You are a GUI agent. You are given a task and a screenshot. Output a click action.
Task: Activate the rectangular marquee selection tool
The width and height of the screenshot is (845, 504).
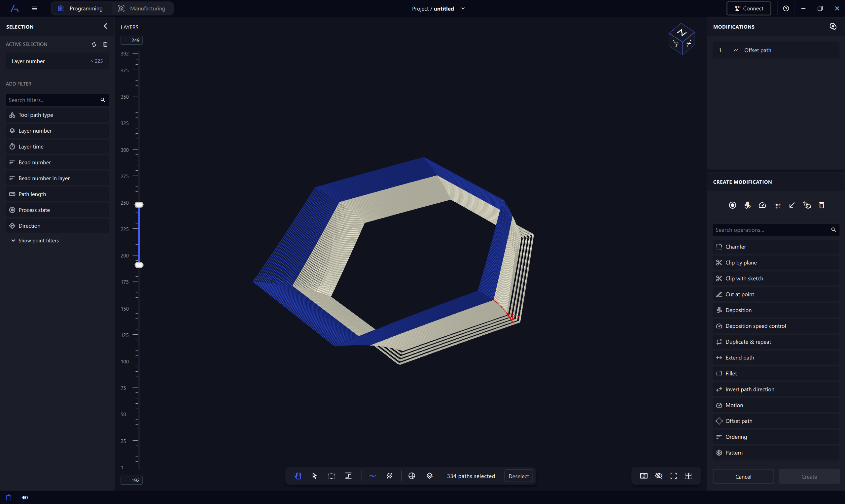coord(331,476)
